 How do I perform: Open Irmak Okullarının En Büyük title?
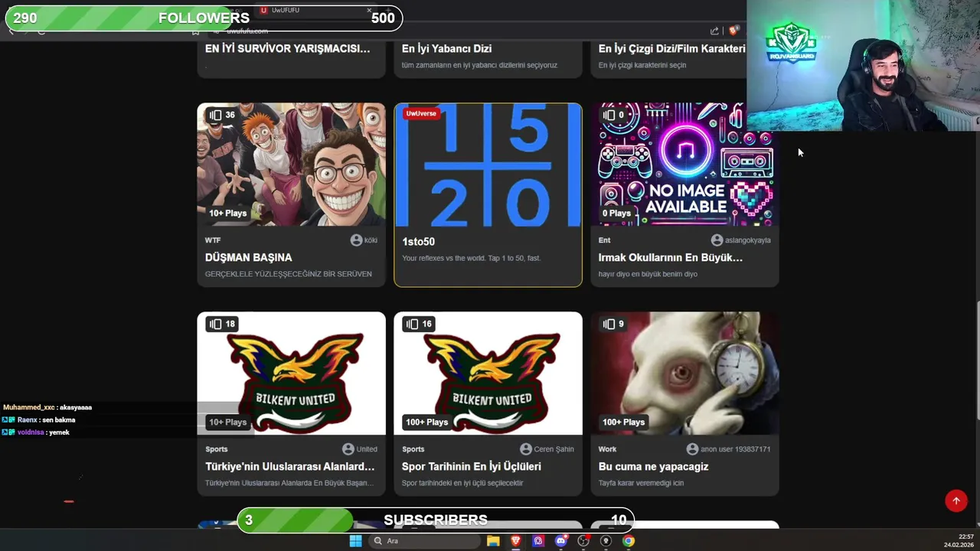[x=670, y=258]
